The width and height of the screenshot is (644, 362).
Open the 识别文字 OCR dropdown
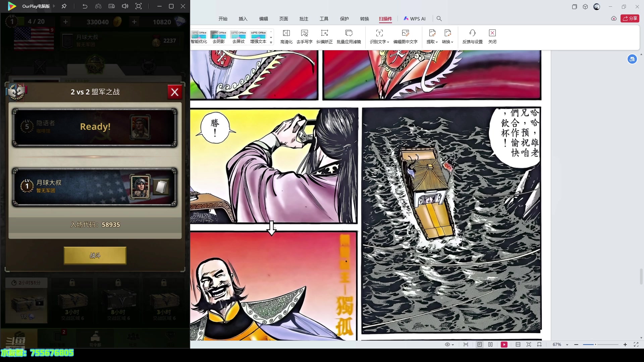click(379, 37)
